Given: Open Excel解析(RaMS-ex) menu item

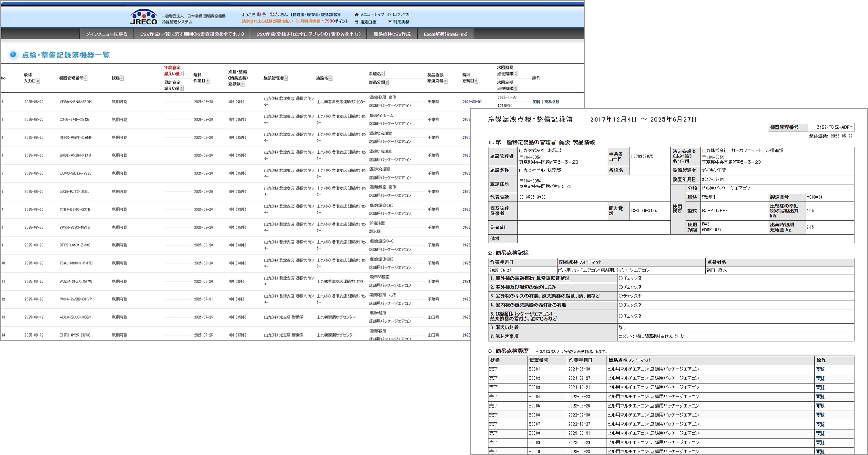Looking at the screenshot, I should (445, 34).
